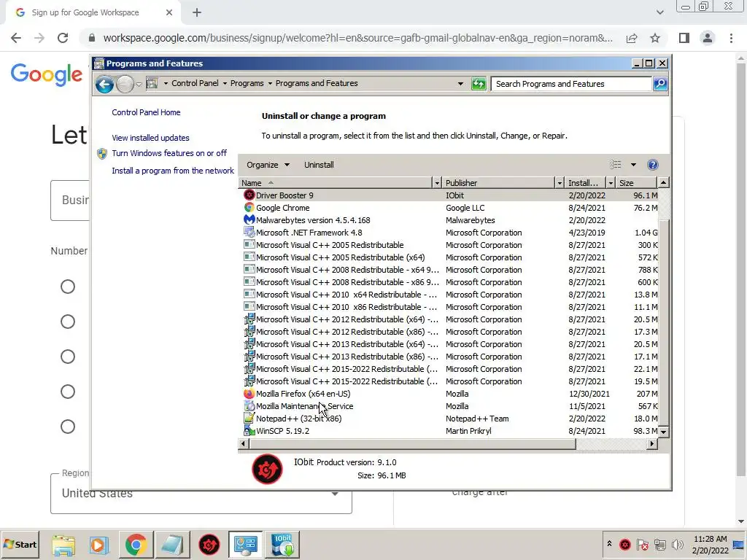Bookmark this page with the star icon
Image resolution: width=747 pixels, height=560 pixels.
point(655,38)
